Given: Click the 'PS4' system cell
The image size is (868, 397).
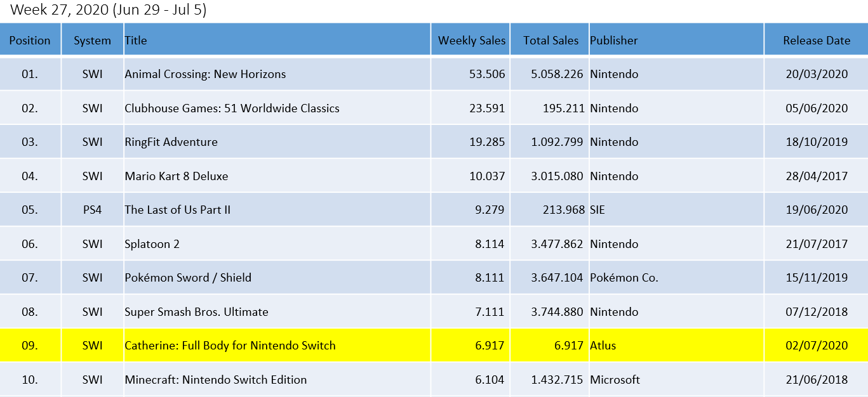Looking at the screenshot, I should [x=92, y=209].
